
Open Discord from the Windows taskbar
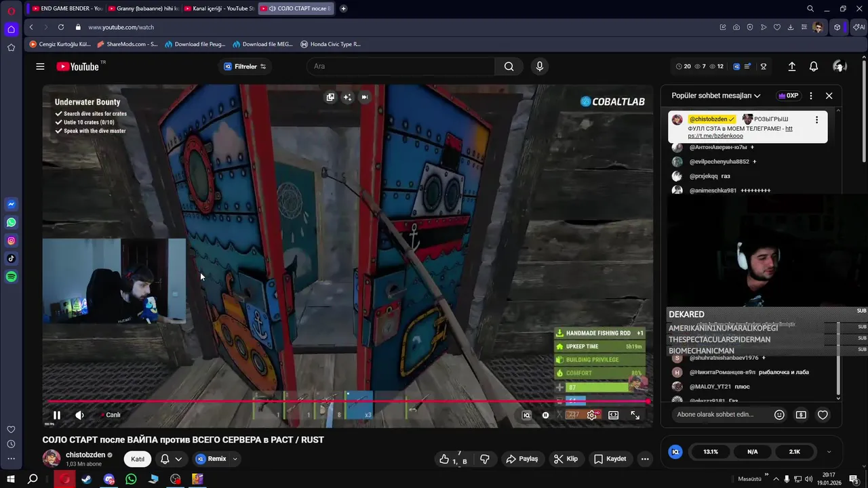click(x=109, y=479)
